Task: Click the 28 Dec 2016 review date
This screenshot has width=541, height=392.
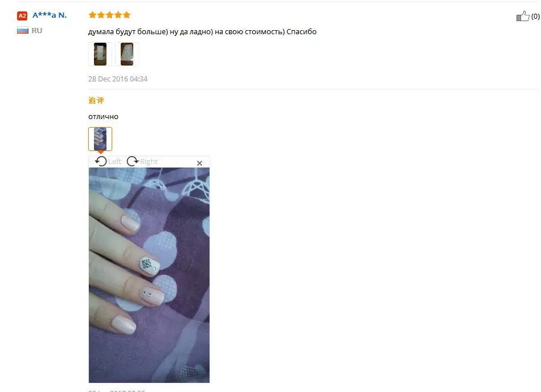Action: [x=118, y=79]
